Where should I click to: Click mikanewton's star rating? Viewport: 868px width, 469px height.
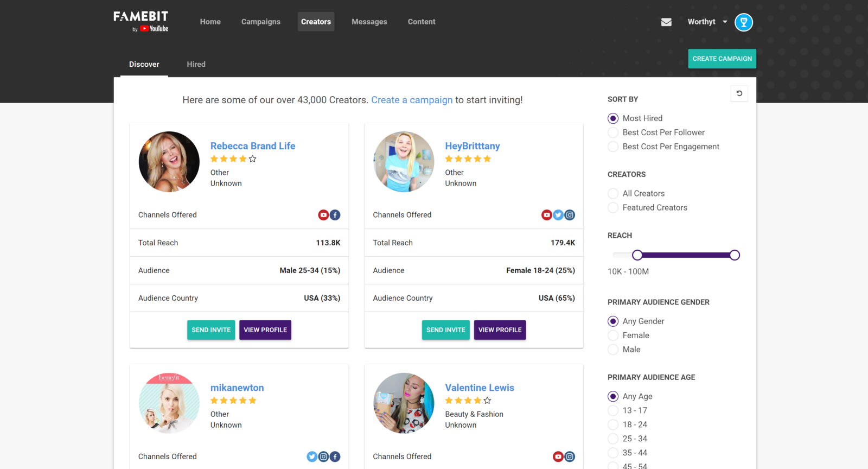click(233, 401)
